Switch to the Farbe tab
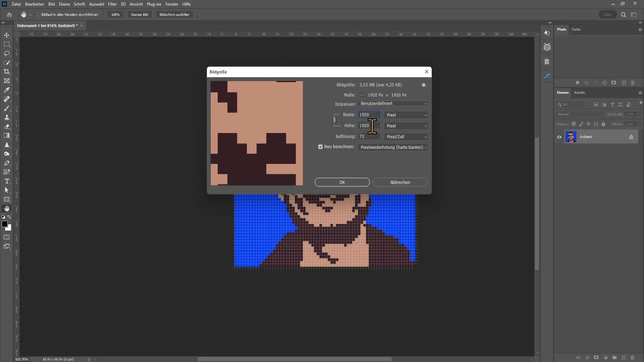 click(576, 29)
